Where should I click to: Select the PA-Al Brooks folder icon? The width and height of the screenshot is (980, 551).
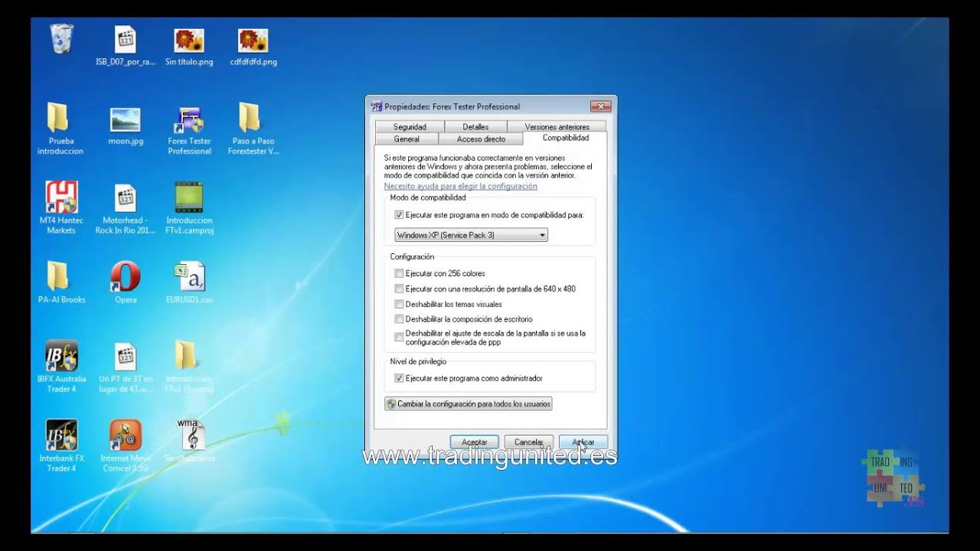[59, 276]
